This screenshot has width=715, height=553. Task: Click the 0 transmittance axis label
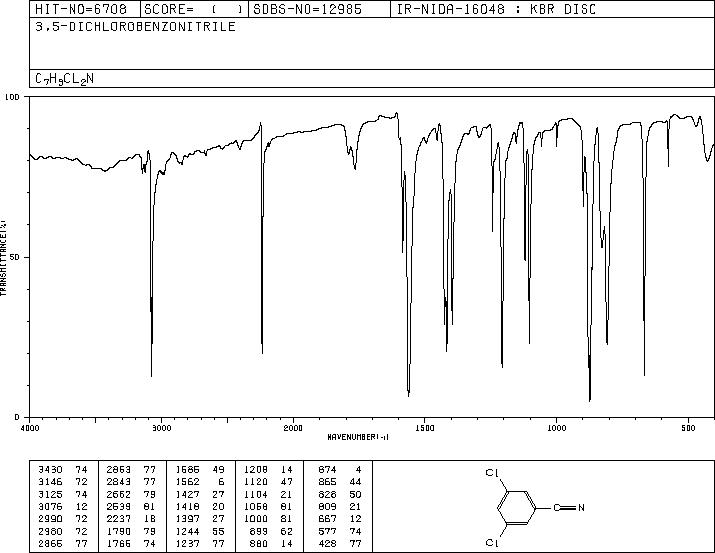coord(17,417)
